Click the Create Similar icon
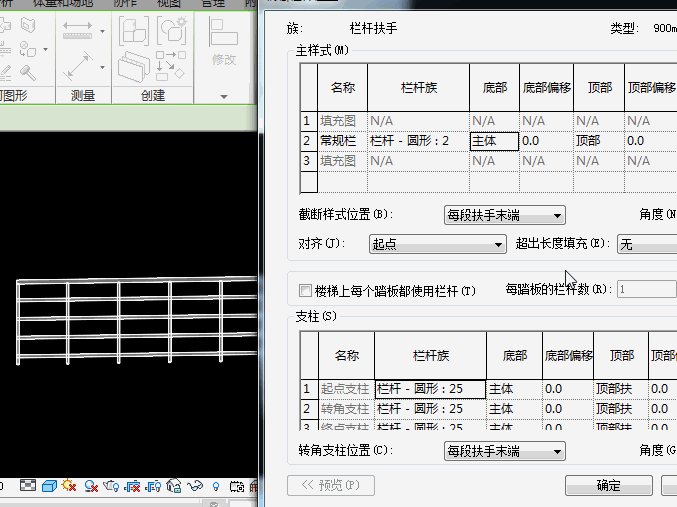The image size is (677, 507). 170,32
